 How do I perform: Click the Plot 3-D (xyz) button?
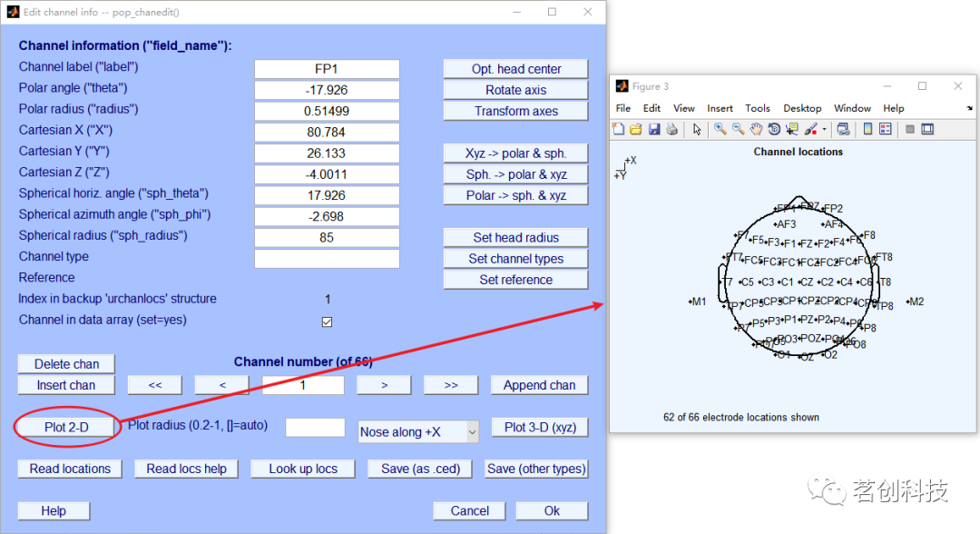540,427
